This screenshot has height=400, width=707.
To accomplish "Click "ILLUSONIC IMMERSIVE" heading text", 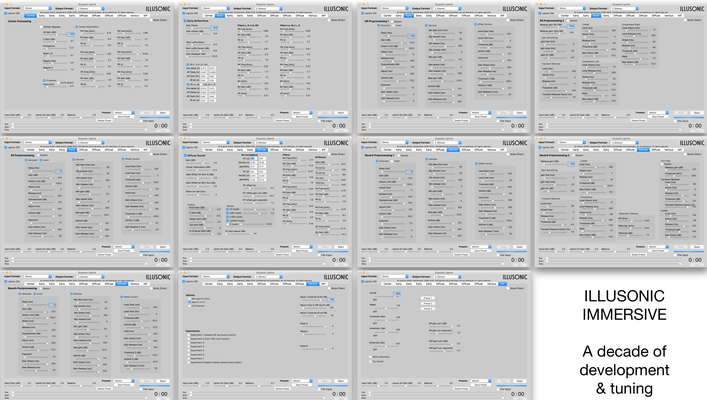I will tap(624, 305).
